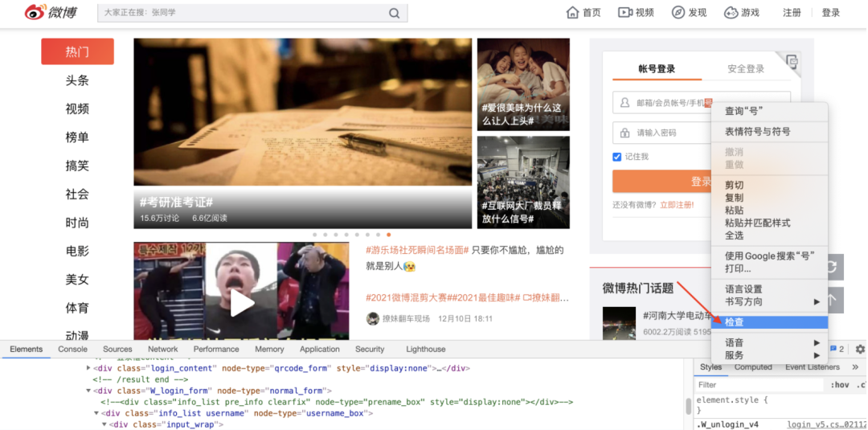Open the Performance tab

216,349
